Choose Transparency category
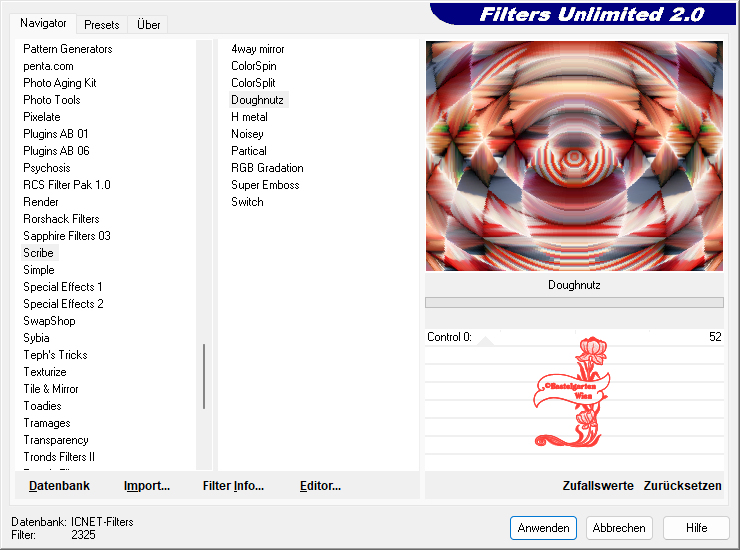 (56, 440)
